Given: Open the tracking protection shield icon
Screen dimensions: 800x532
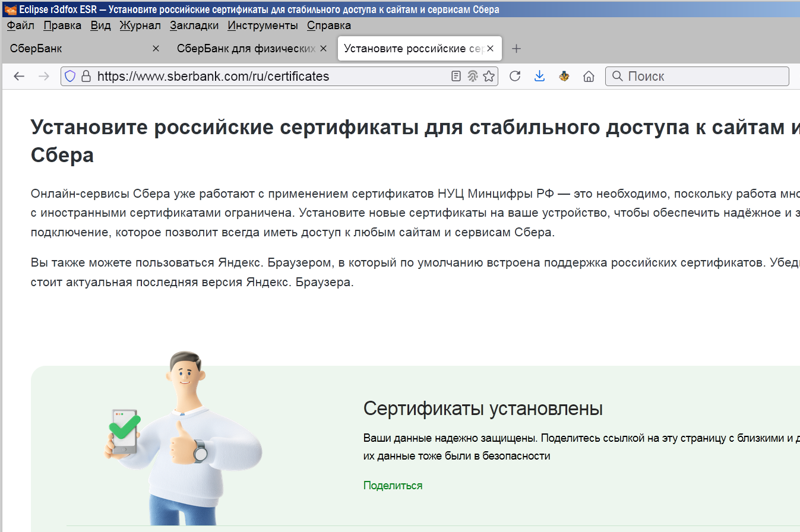Looking at the screenshot, I should coord(70,76).
